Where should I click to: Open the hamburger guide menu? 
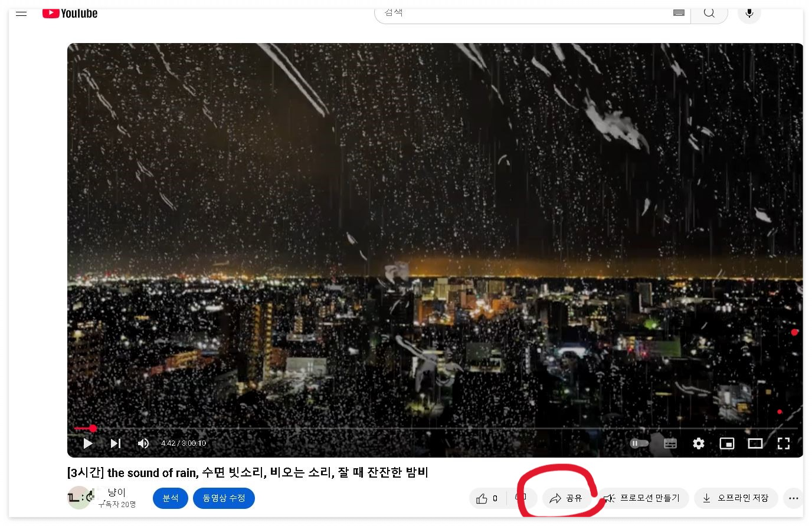[x=21, y=13]
